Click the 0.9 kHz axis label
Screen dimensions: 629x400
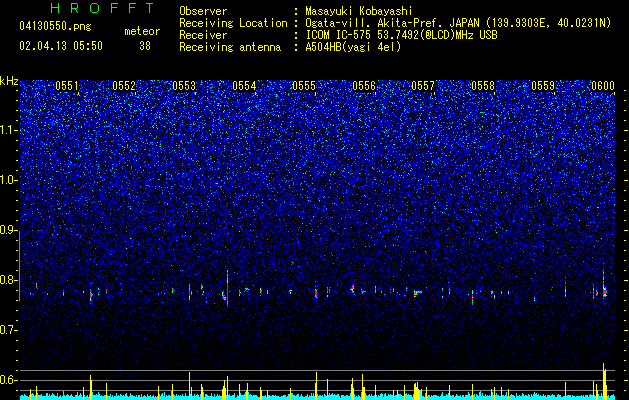pyautogui.click(x=8, y=230)
